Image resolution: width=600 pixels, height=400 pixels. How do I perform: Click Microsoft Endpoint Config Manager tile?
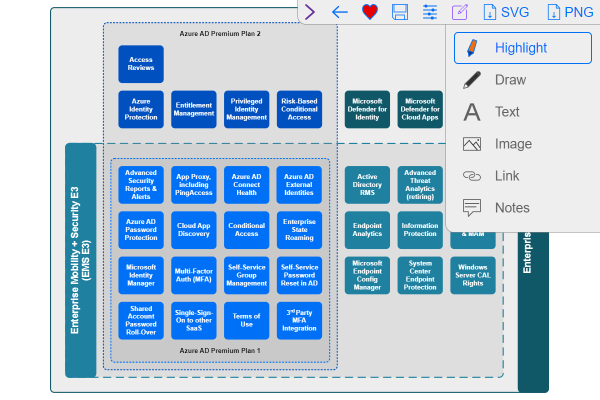[x=367, y=276]
